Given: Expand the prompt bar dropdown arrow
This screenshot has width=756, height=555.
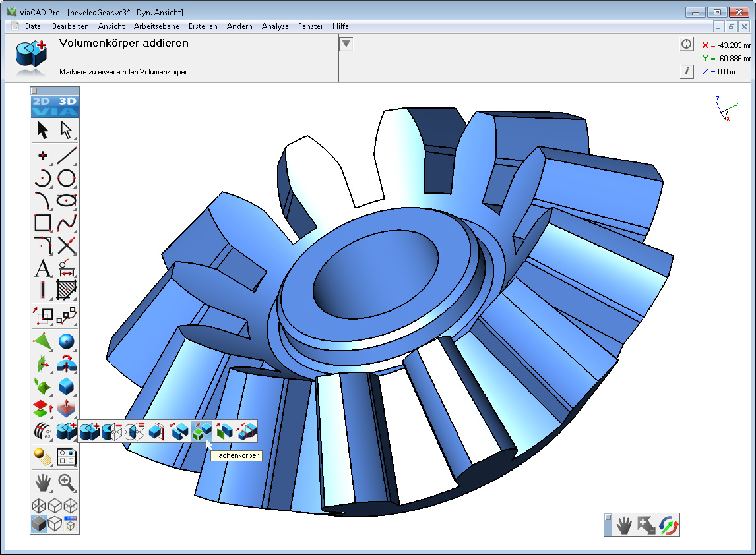Looking at the screenshot, I should (x=346, y=44).
